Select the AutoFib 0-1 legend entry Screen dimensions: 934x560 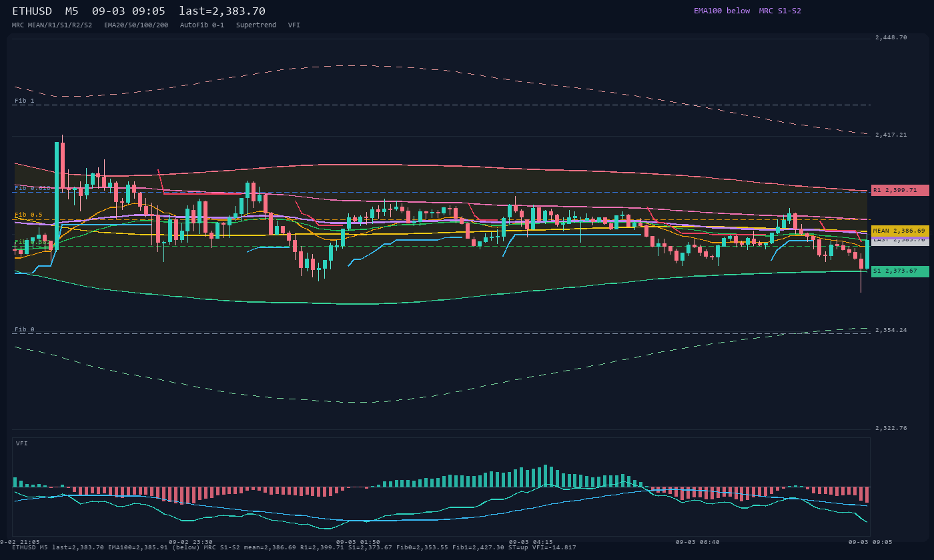click(x=202, y=25)
